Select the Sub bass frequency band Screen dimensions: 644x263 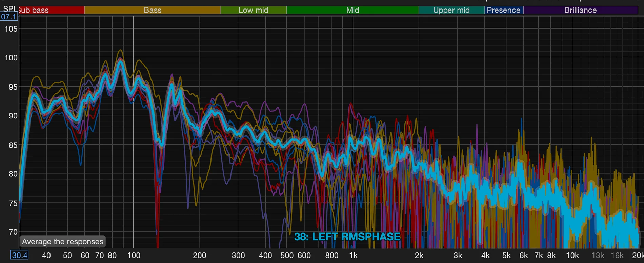[x=52, y=10]
